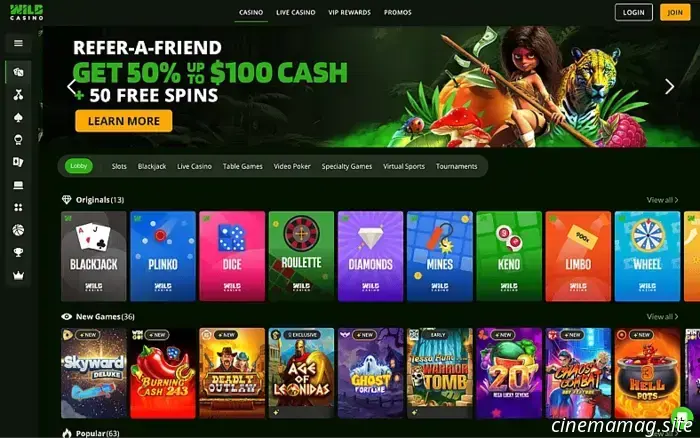Screen dimensions: 700x438
Task: Click the trophy tournaments icon in the sidebar
Action: point(18,253)
